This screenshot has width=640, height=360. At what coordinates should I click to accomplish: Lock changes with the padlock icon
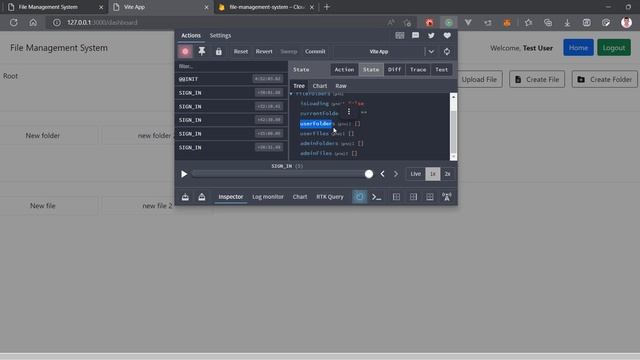click(x=219, y=51)
